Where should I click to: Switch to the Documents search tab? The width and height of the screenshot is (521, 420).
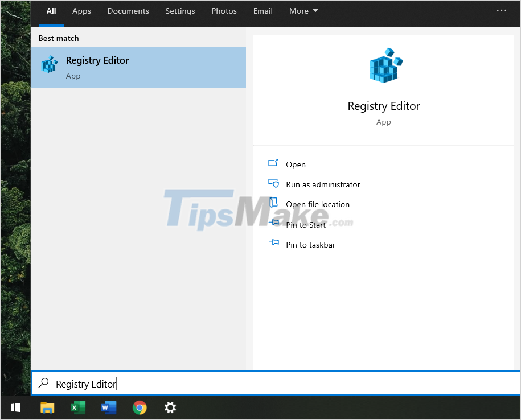pyautogui.click(x=128, y=11)
